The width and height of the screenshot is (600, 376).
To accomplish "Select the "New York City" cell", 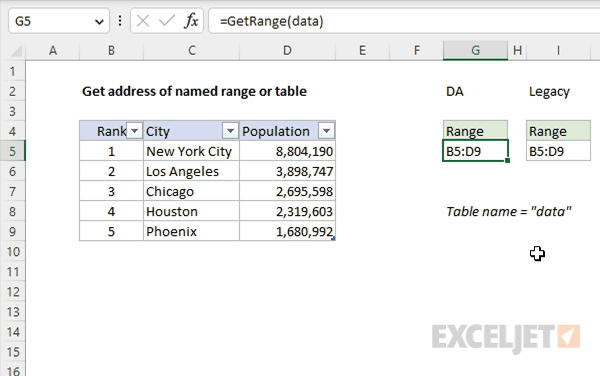I will 191,151.
